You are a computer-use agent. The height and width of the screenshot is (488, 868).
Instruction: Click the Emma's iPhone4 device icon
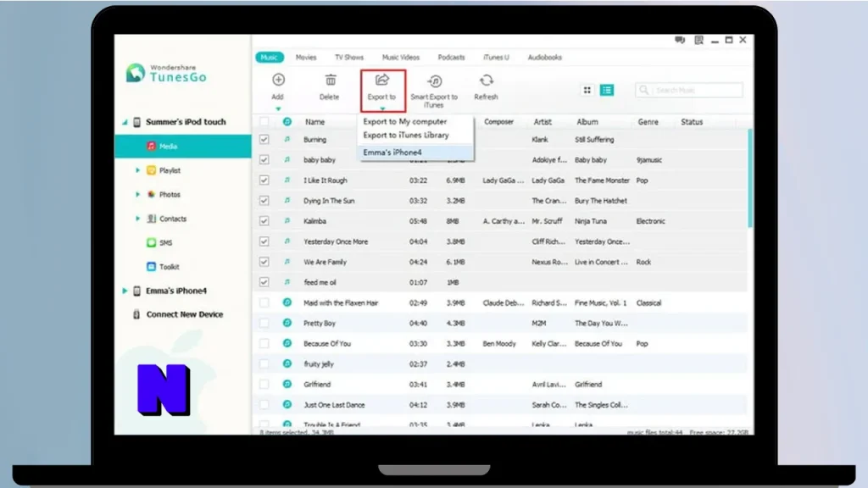(136, 291)
